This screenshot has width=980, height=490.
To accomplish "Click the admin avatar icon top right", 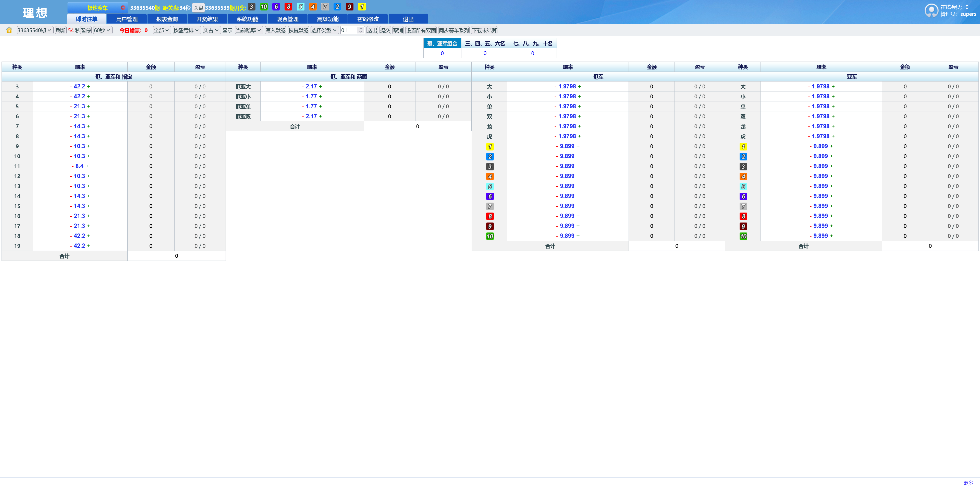I will click(931, 10).
